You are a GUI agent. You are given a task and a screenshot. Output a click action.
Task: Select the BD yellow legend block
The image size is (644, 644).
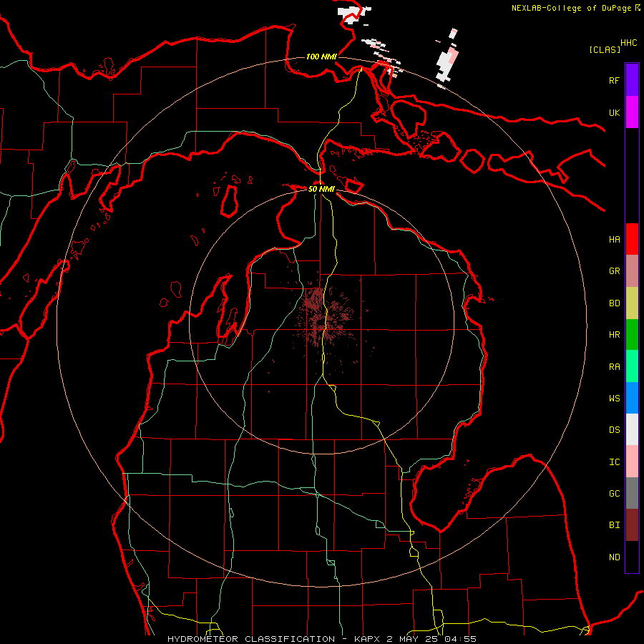[x=632, y=303]
